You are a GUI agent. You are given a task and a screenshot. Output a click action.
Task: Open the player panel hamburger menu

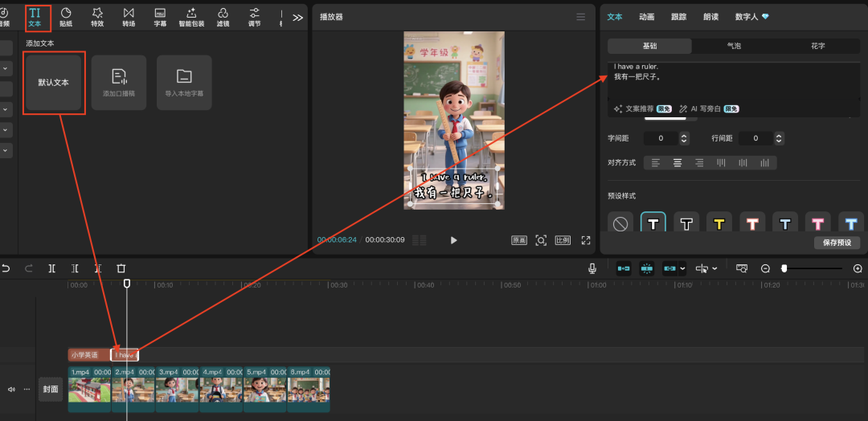[x=581, y=17]
